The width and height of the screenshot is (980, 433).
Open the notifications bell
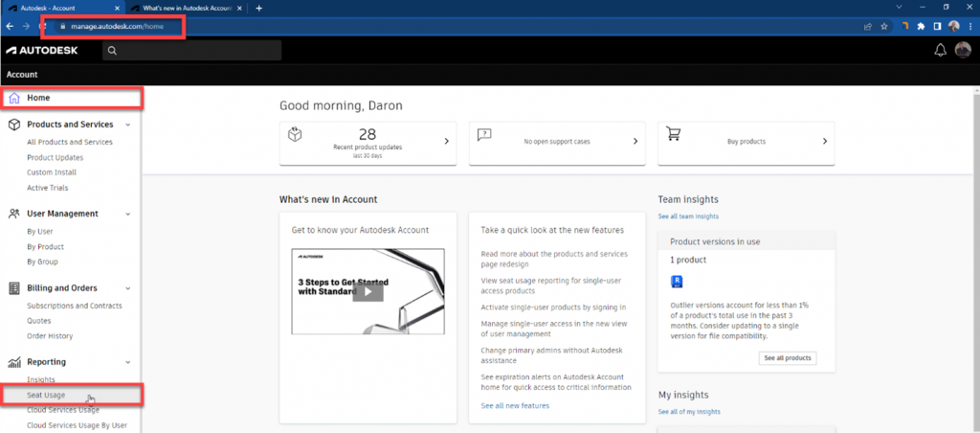tap(941, 50)
